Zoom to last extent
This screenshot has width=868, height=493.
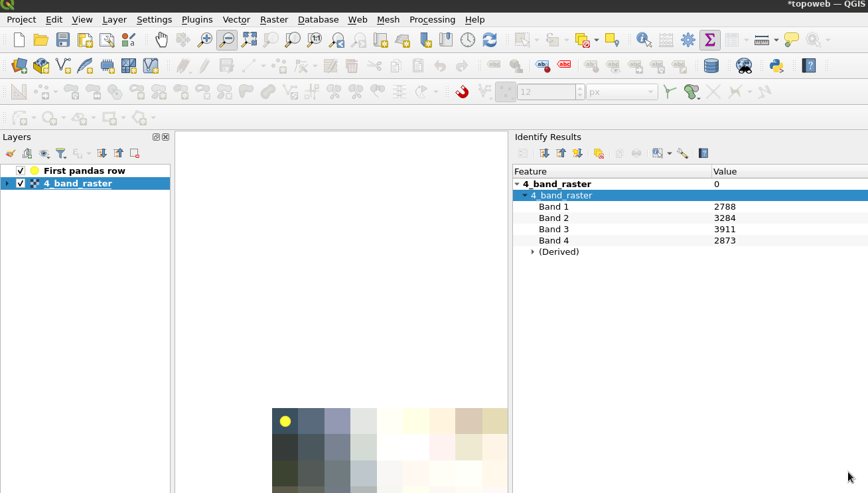[336, 40]
